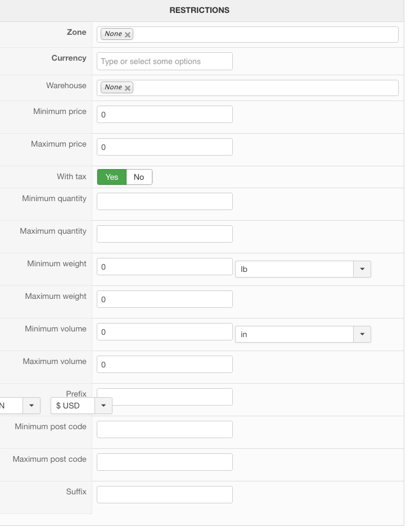Click the Maximum price field
Image resolution: width=415 pixels, height=532 pixels.
pyautogui.click(x=165, y=147)
